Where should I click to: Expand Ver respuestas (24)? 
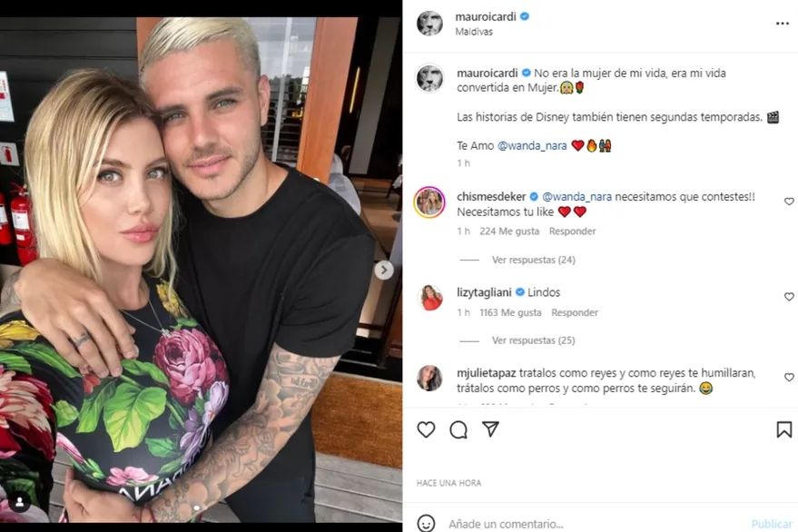pos(533,260)
